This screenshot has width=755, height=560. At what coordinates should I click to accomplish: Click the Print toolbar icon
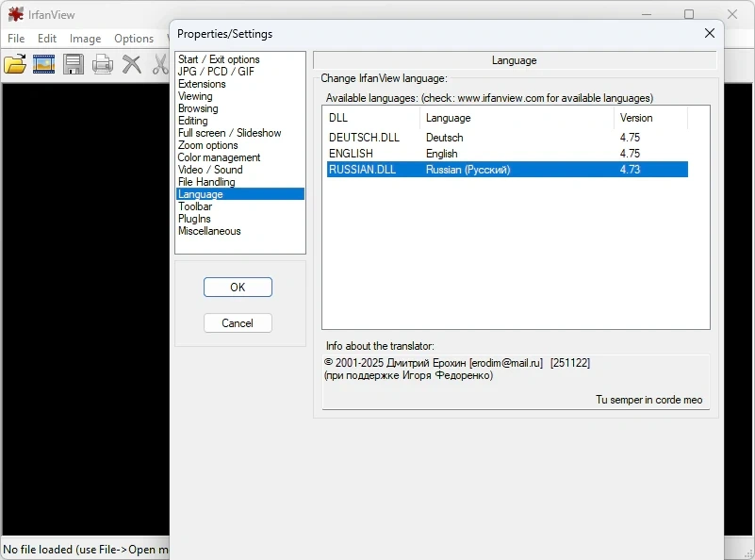tap(103, 64)
